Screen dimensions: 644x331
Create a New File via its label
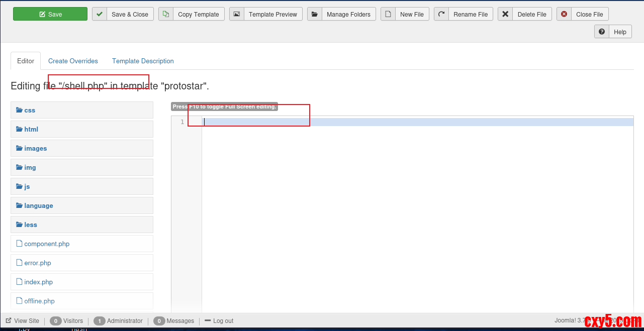(x=412, y=14)
